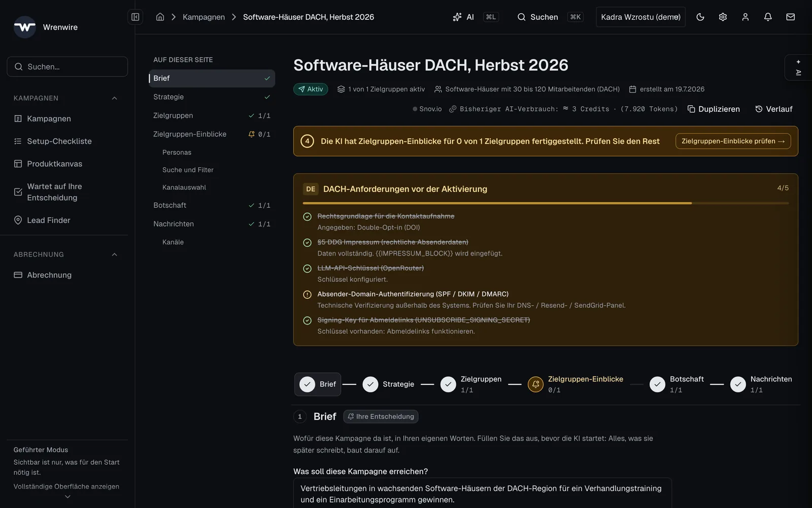Go to home via breadcrumb house icon
This screenshot has width=812, height=508.
[x=160, y=17]
